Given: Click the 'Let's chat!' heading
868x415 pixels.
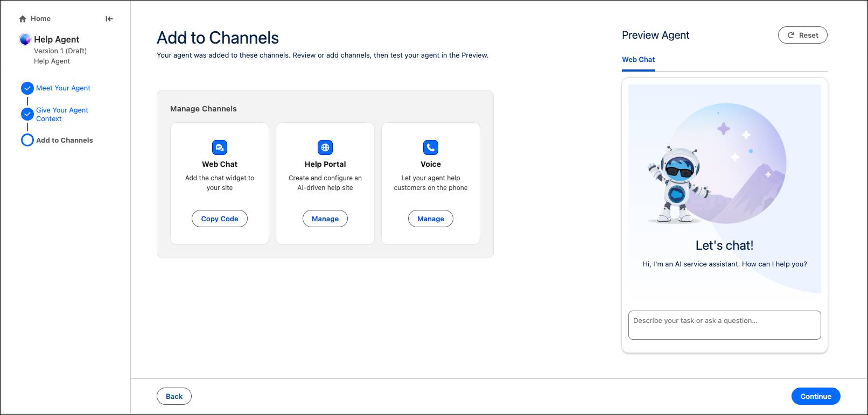Looking at the screenshot, I should pyautogui.click(x=725, y=245).
